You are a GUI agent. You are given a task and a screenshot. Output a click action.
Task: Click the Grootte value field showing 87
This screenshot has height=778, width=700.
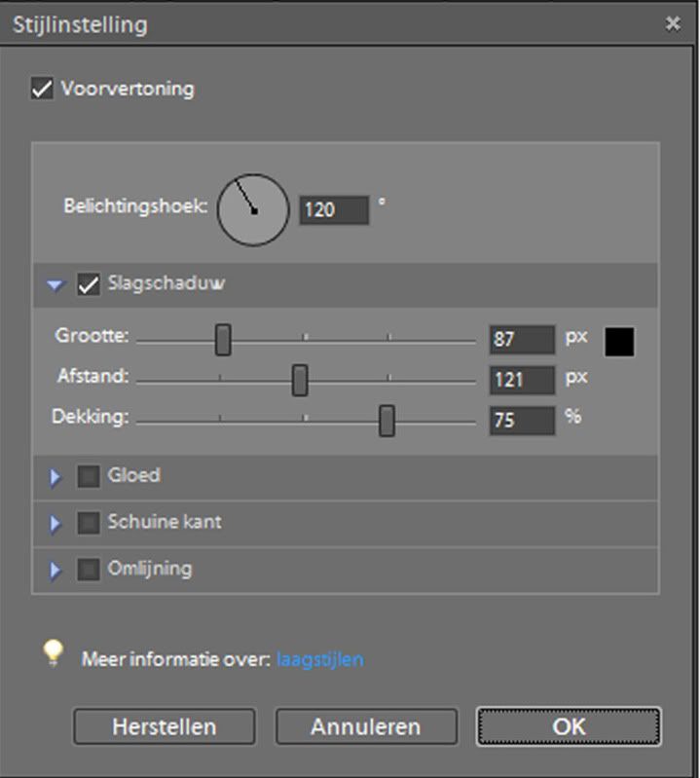pyautogui.click(x=523, y=340)
